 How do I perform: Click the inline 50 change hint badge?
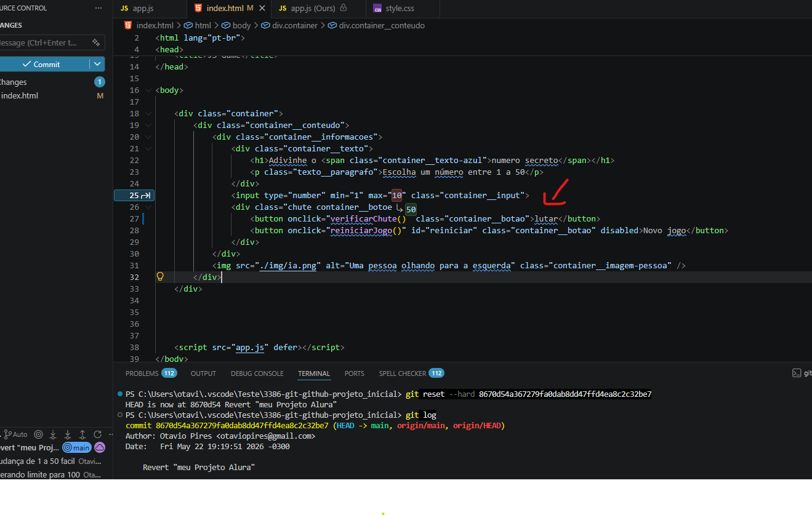[x=411, y=209]
